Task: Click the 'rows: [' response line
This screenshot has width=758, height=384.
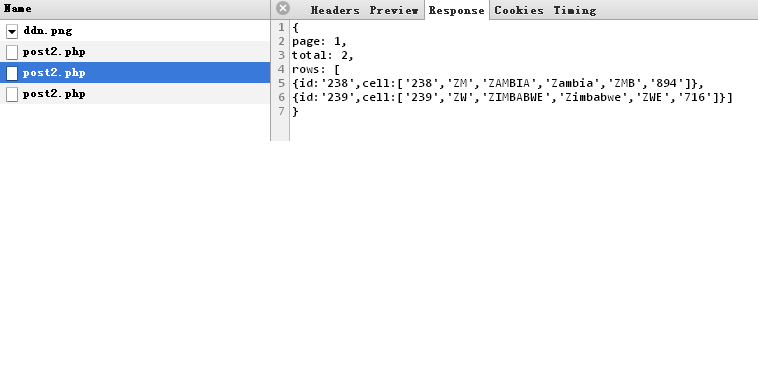Action: click(316, 70)
